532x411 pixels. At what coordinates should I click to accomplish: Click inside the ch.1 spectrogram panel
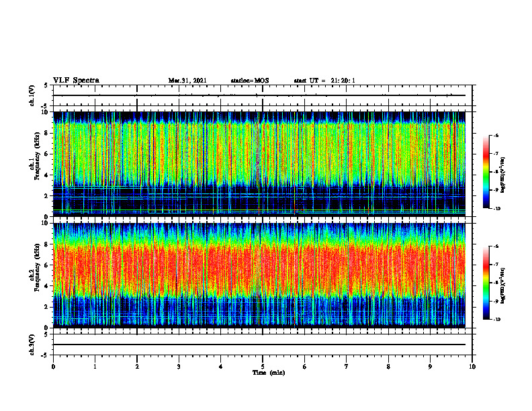coord(259,164)
